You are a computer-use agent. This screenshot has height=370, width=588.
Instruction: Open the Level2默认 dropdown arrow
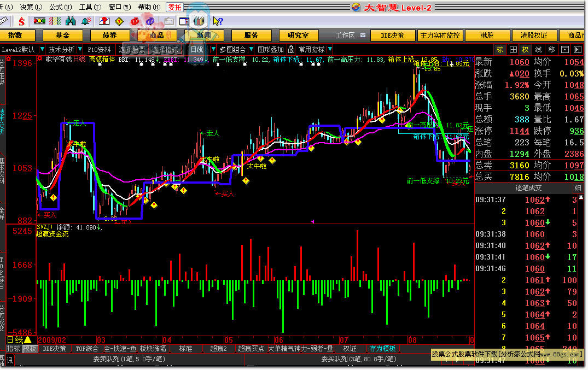coord(42,49)
